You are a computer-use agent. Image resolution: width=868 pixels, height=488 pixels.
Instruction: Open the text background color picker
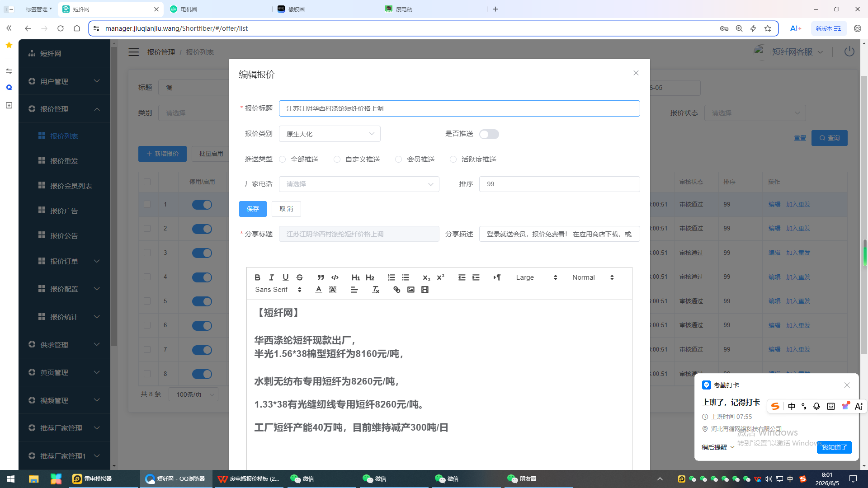coord(333,290)
